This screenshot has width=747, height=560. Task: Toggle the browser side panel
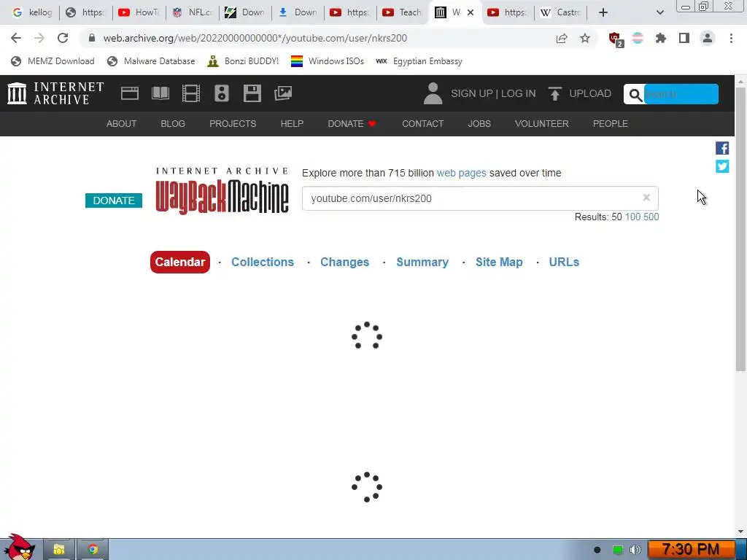click(x=684, y=38)
